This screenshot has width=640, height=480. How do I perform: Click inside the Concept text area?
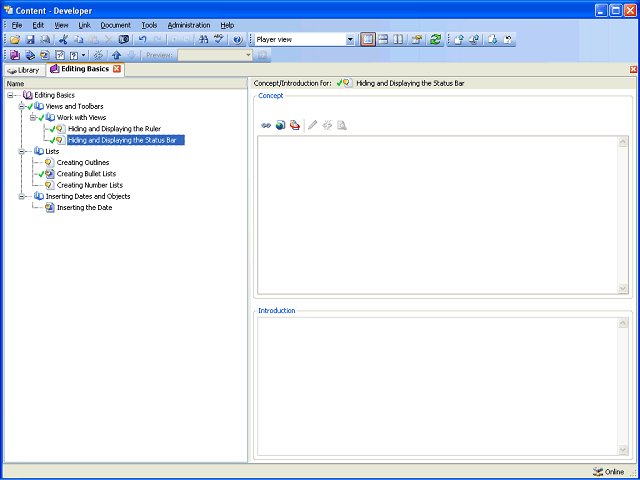438,215
